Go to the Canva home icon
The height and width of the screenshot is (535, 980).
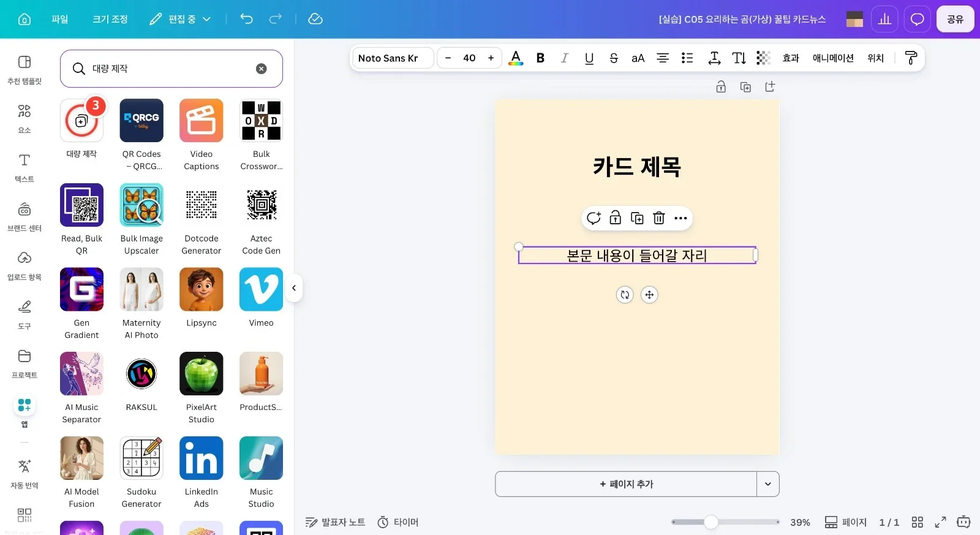coord(24,19)
